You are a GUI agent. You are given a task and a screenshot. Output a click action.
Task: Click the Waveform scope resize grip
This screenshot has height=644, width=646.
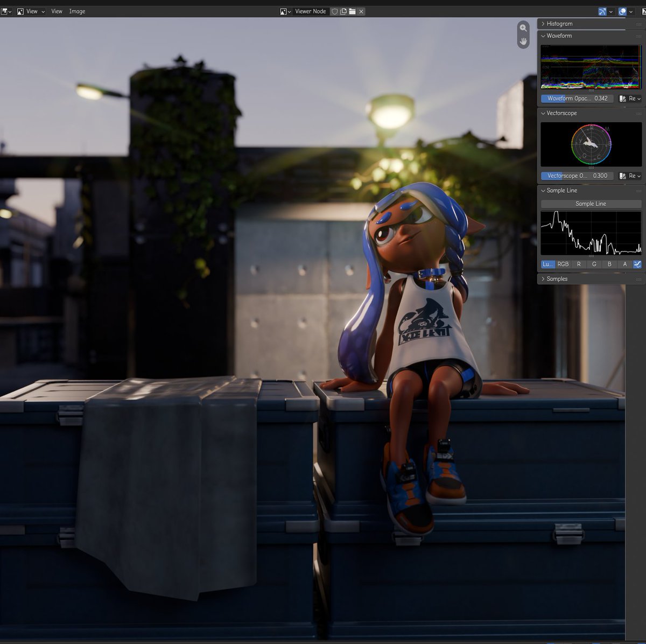tap(591, 92)
